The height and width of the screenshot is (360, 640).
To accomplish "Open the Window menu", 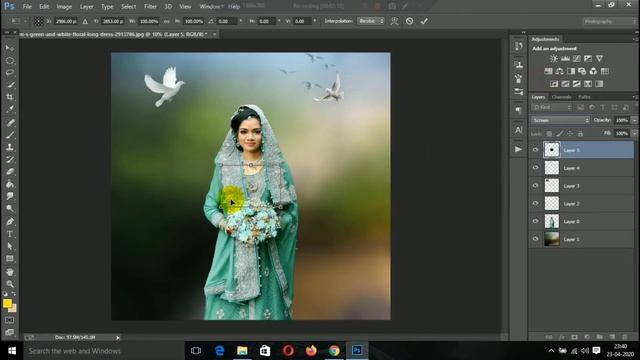I will click(210, 7).
